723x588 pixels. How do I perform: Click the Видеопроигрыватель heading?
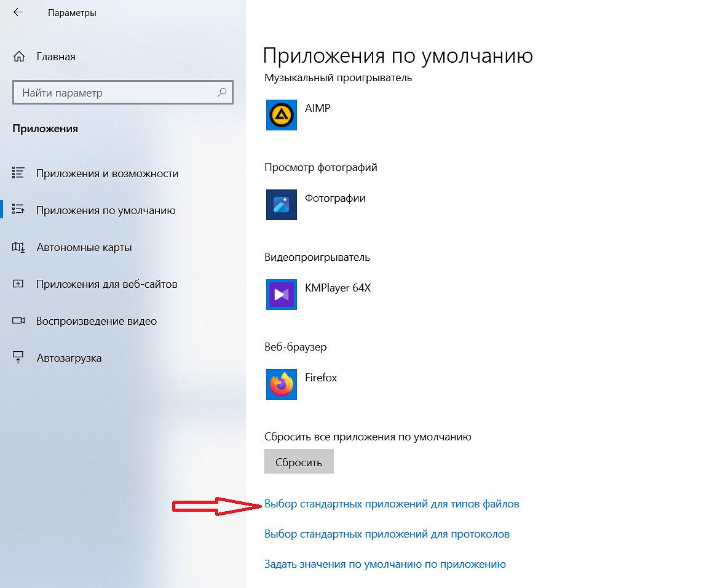point(317,257)
